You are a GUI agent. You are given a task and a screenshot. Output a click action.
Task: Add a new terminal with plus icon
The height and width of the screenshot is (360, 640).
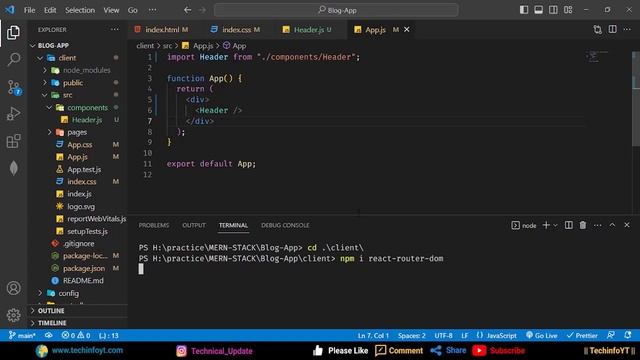tap(546, 225)
